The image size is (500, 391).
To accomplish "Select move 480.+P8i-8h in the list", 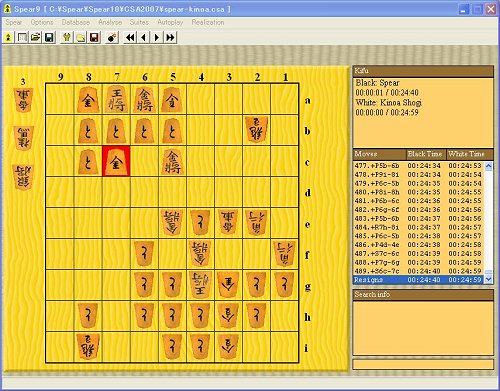I will [x=419, y=192].
